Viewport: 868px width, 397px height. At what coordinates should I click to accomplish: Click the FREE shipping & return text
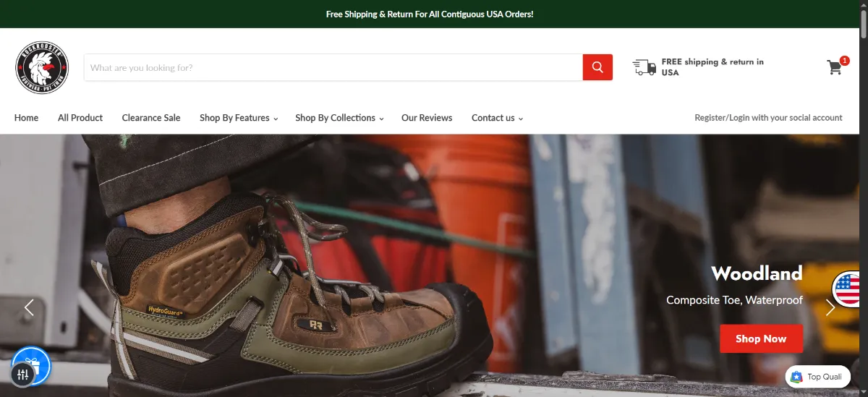(x=712, y=67)
